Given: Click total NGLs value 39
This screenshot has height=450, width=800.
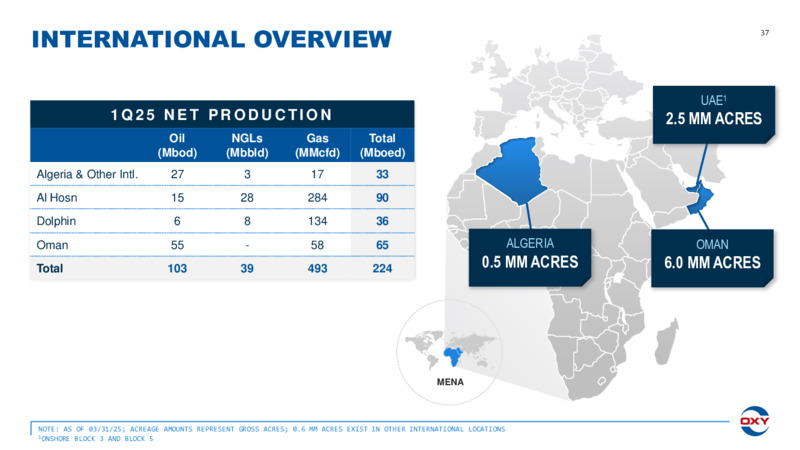Looking at the screenshot, I should [x=247, y=268].
